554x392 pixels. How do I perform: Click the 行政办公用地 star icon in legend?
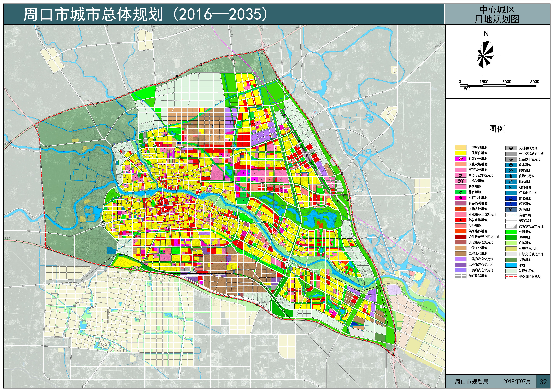[461, 159]
